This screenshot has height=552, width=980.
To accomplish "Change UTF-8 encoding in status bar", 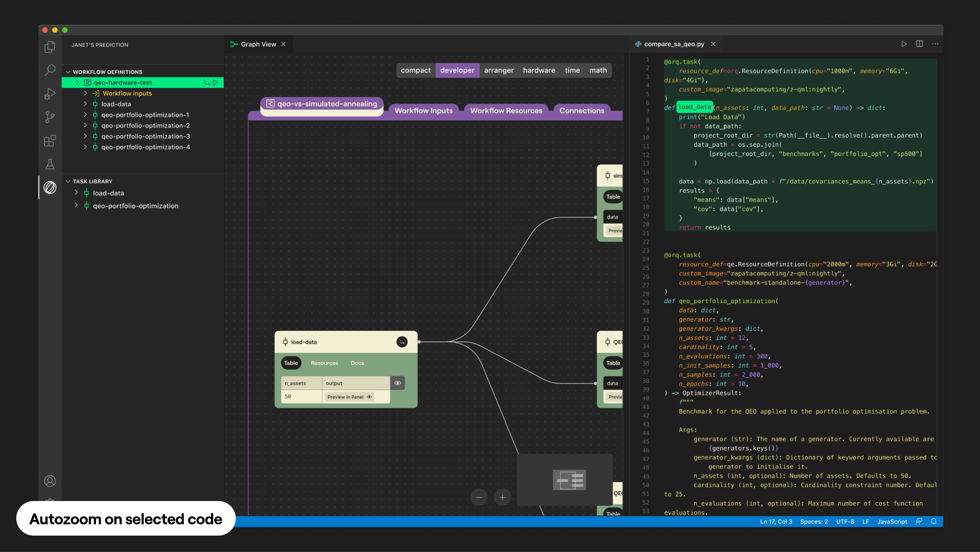I will (845, 522).
